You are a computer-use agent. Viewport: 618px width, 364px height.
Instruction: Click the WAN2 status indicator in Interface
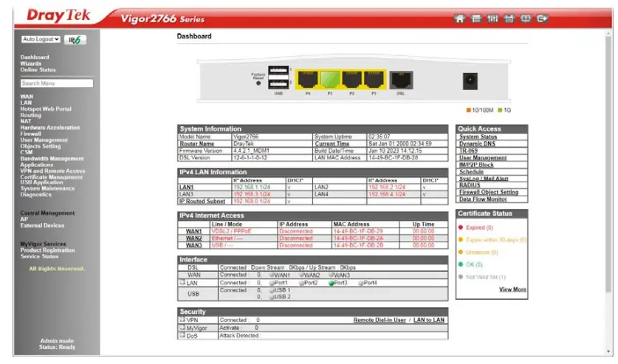coord(301,275)
